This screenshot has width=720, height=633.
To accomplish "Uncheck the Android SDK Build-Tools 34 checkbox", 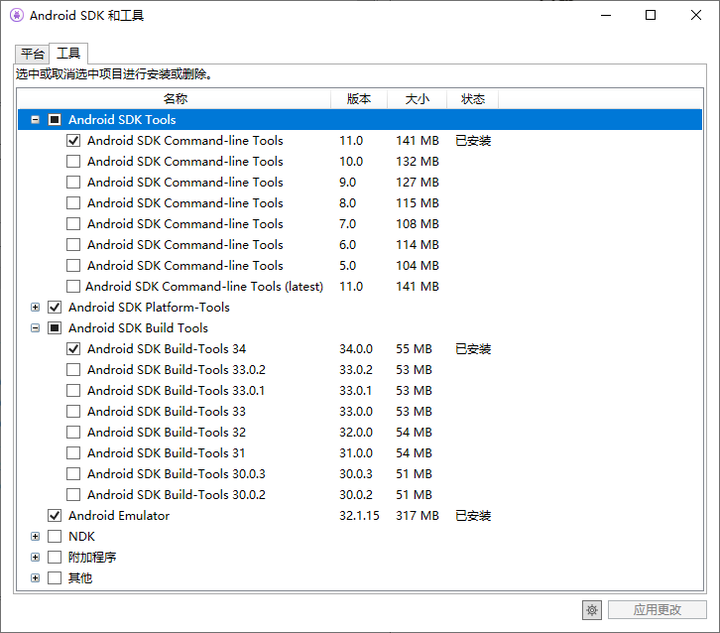I will tap(73, 349).
